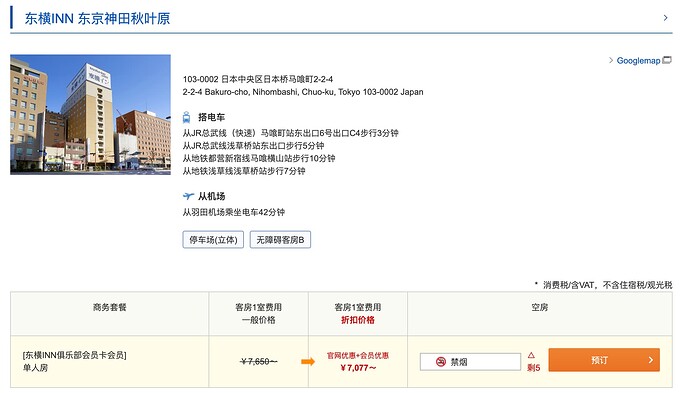Select the 停车场(立体) tag
The width and height of the screenshot is (690, 393).
pos(213,240)
